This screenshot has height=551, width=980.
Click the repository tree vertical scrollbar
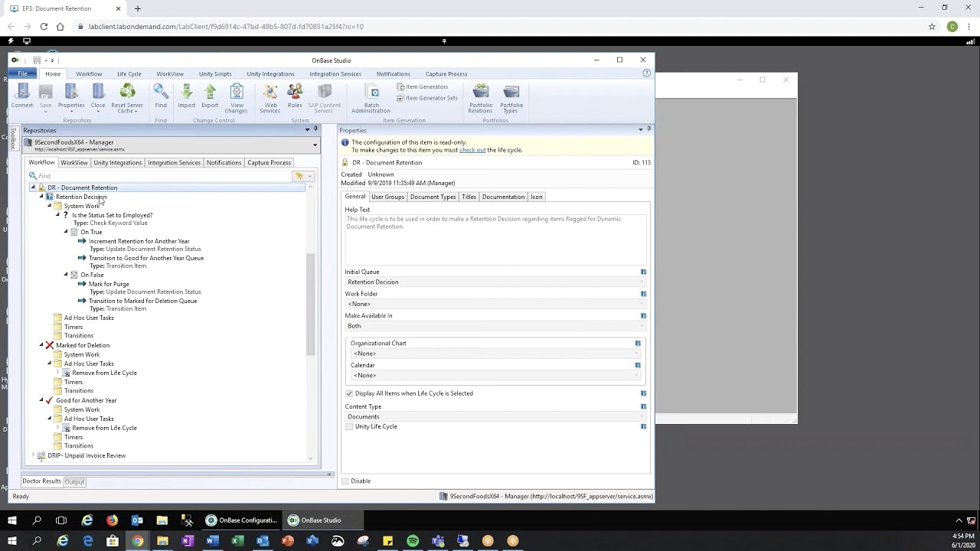point(311,306)
